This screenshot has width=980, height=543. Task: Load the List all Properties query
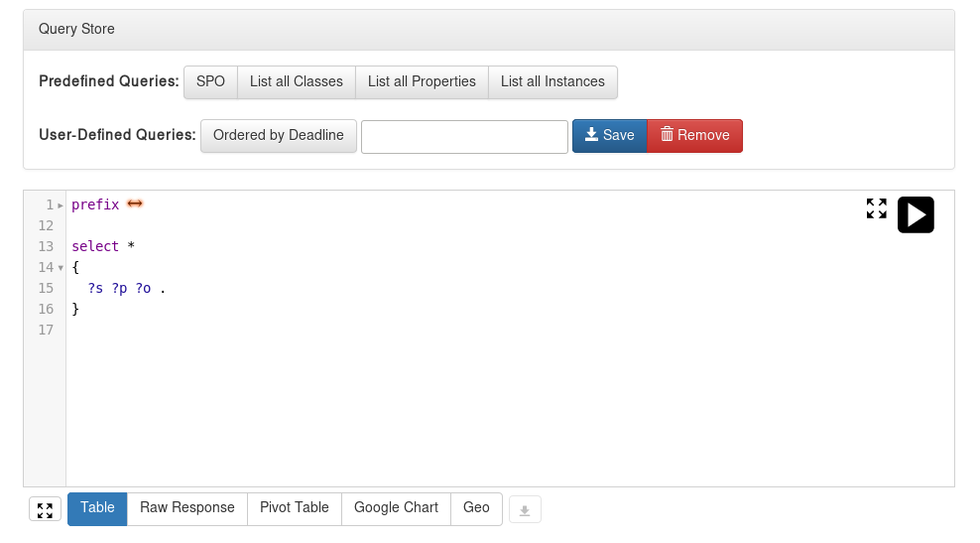click(422, 82)
